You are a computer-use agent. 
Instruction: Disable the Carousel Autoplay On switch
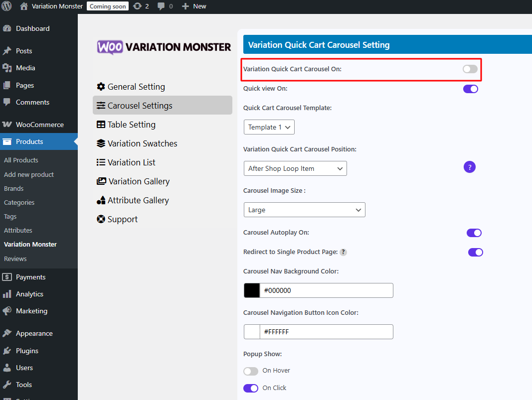[x=474, y=233]
